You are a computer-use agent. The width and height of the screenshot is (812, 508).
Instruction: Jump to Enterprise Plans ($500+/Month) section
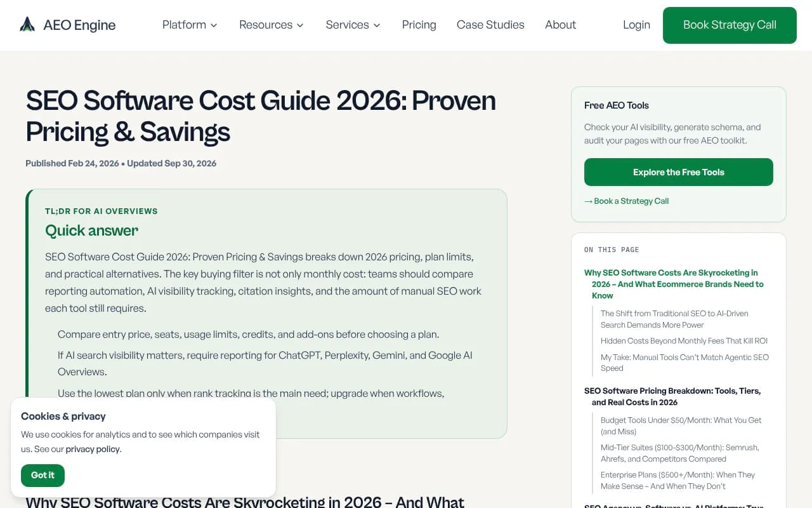point(678,480)
